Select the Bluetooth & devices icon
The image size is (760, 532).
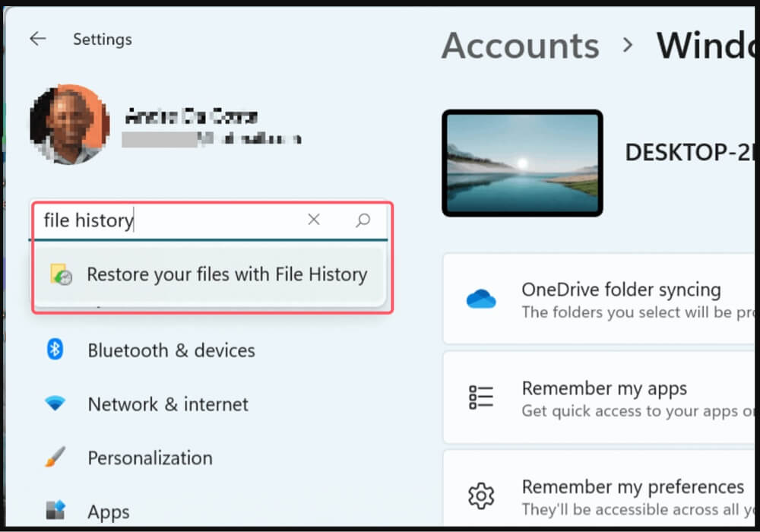pyautogui.click(x=55, y=350)
